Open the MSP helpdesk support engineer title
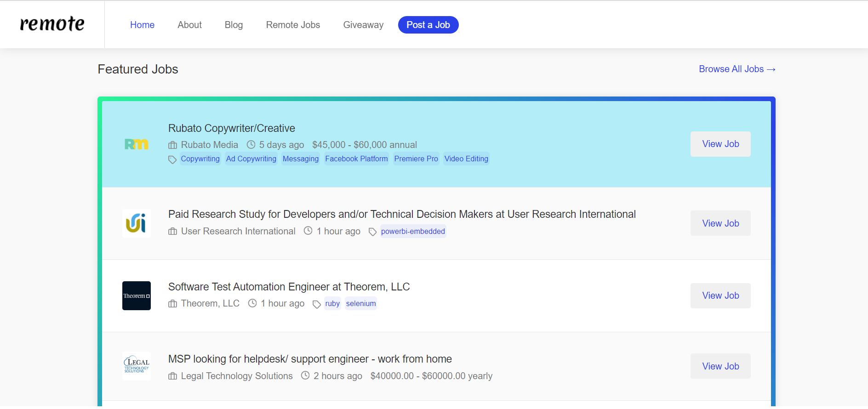 (310, 359)
